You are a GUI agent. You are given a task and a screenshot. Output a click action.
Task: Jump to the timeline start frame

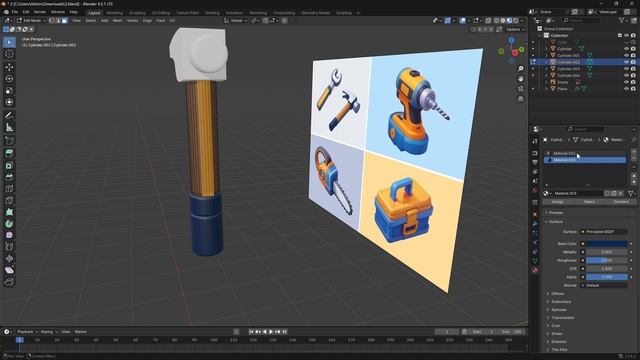coord(251,332)
